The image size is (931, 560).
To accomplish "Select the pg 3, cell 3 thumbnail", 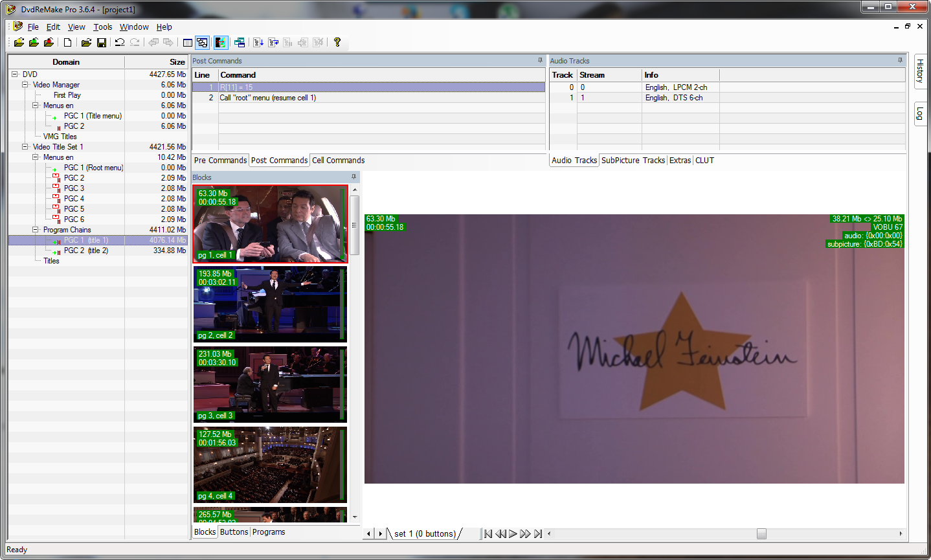I will (270, 384).
